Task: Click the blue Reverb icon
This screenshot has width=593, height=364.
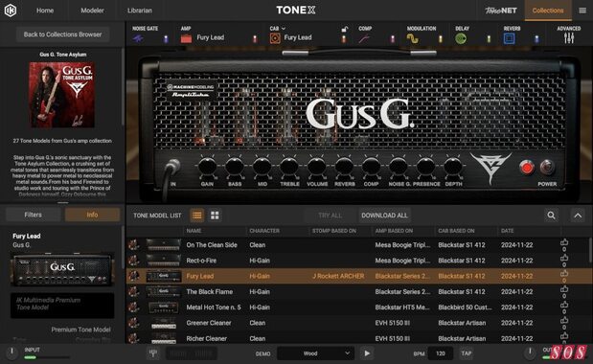Action: (x=509, y=38)
